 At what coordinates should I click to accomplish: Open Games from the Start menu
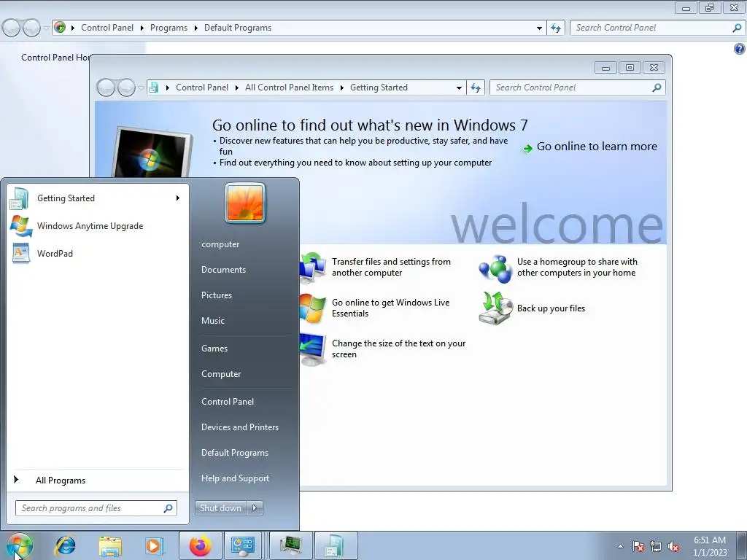214,348
